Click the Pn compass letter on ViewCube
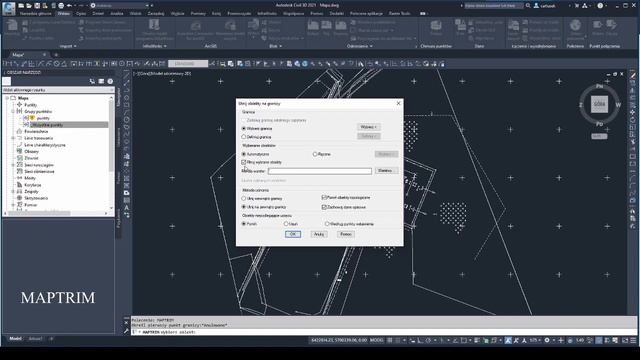Screen dimensions: 640x360 click(x=599, y=87)
